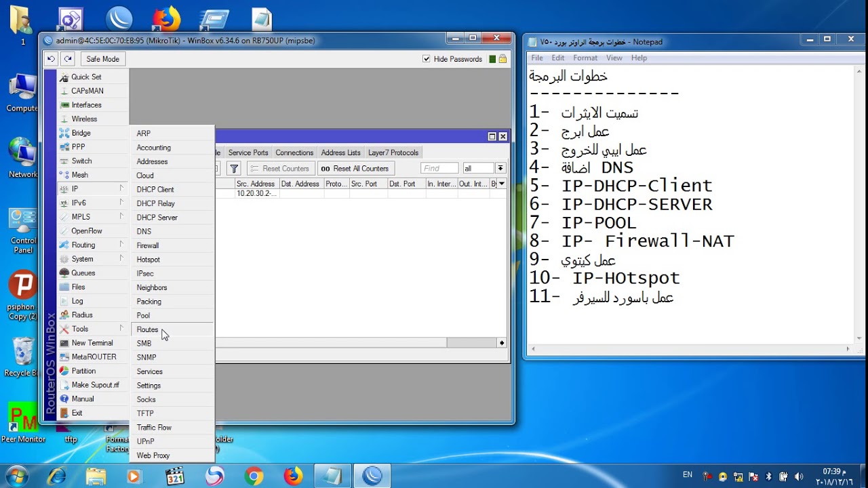This screenshot has width=868, height=488.
Task: Open MetaROUTER from the sidebar
Action: coord(94,357)
